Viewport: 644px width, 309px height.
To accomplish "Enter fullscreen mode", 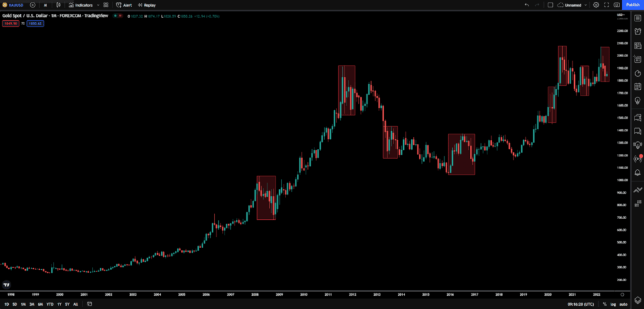I will click(x=607, y=4).
